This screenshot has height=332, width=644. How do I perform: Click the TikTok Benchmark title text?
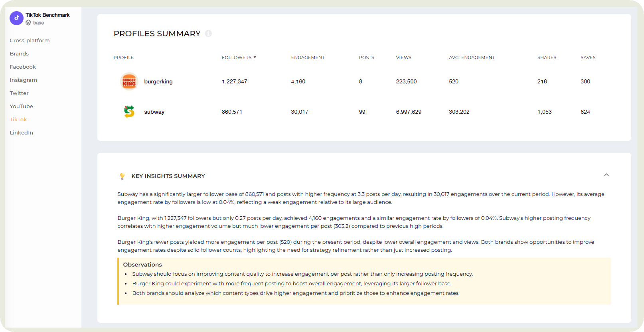click(47, 15)
